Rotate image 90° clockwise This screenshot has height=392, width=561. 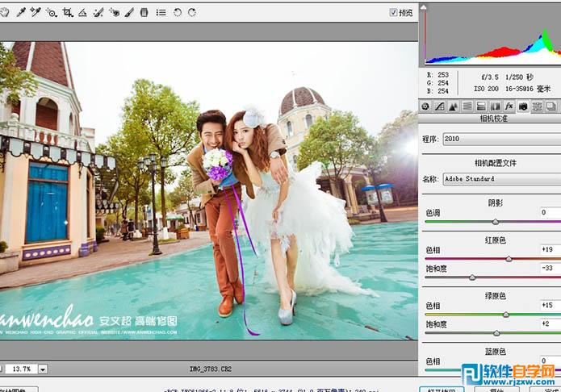click(x=190, y=13)
